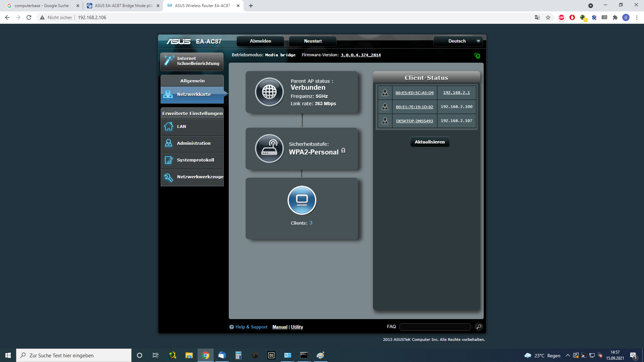Click the Abmelden button
Image resolution: width=644 pixels, height=362 pixels.
[x=260, y=41]
